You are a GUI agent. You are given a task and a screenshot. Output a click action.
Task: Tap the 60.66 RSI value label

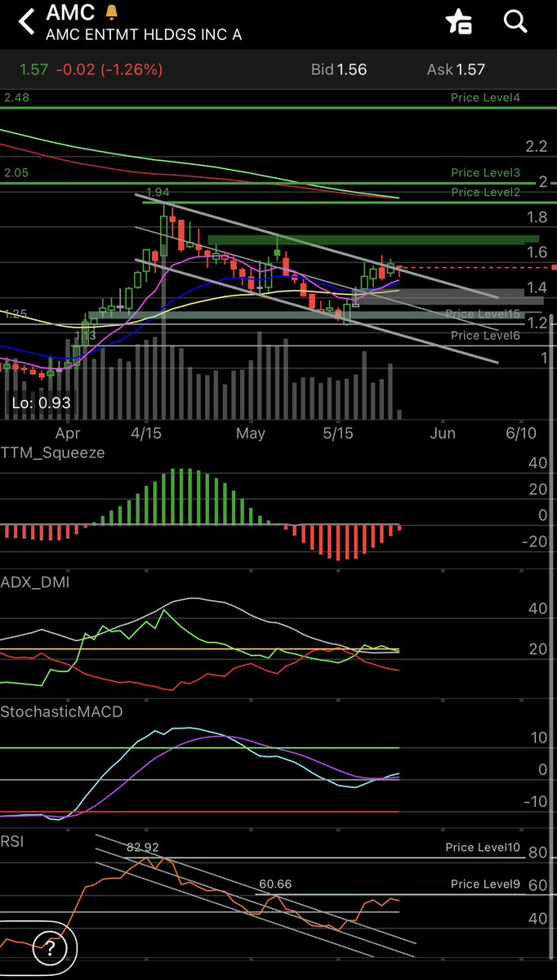pyautogui.click(x=275, y=884)
